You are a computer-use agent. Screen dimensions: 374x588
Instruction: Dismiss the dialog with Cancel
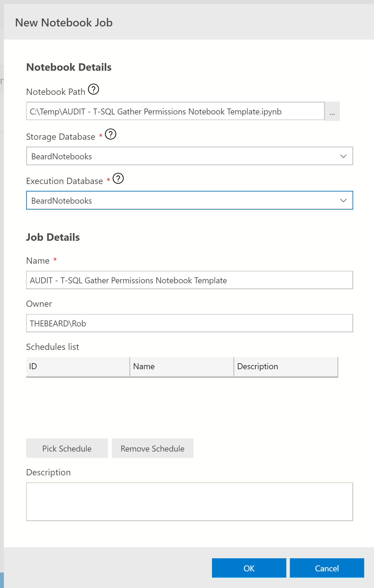click(x=327, y=568)
